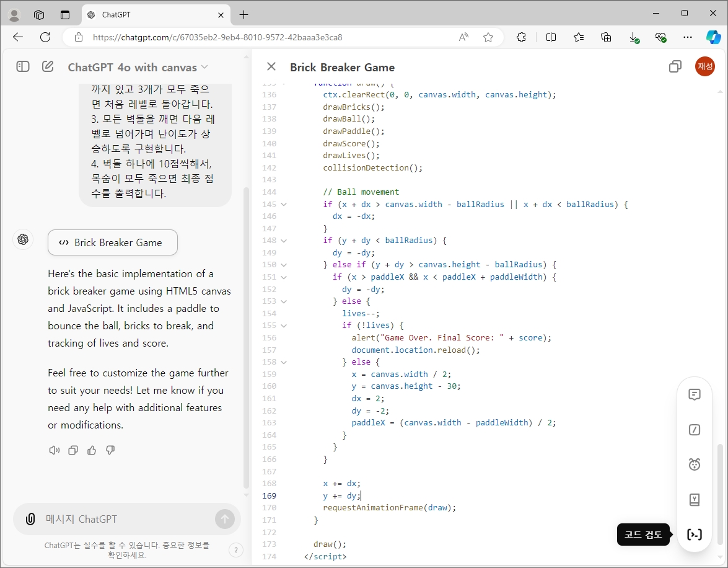Viewport: 728px width, 568px height.
Task: Click the chatgpt.com address bar URL
Action: point(217,37)
